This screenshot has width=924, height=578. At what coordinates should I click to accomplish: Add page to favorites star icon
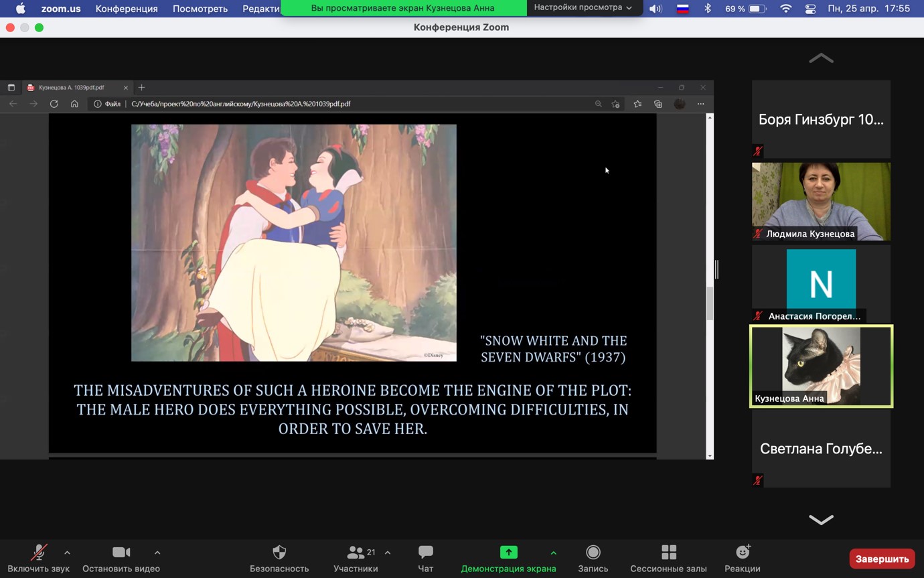click(x=615, y=104)
